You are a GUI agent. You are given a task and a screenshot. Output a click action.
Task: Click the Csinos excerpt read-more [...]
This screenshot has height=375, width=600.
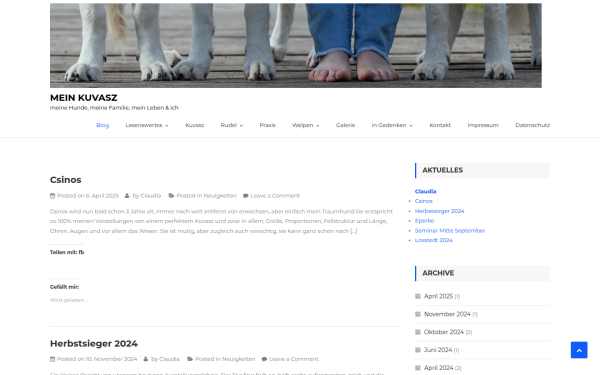coord(354,231)
